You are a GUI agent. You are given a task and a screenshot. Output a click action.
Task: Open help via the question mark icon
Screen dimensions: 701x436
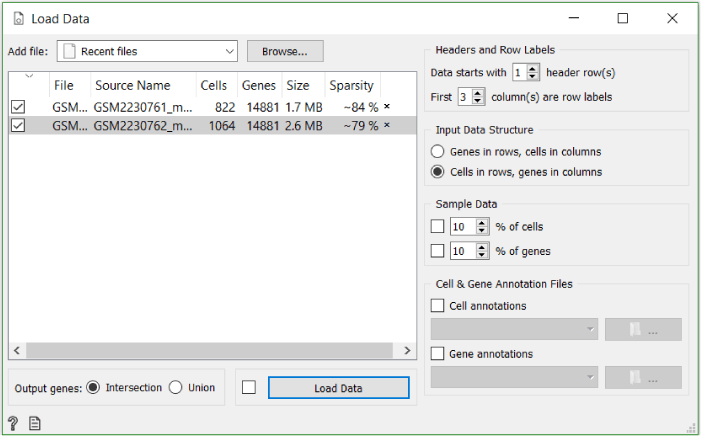pos(13,423)
